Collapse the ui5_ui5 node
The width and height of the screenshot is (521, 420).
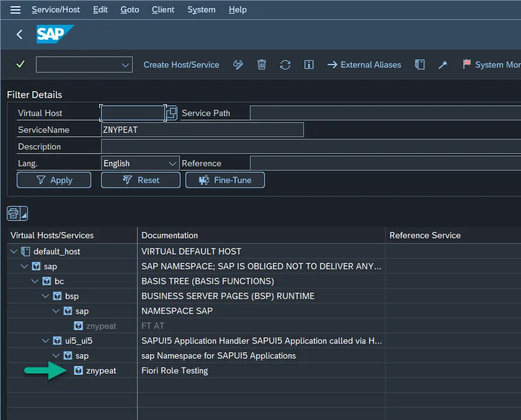45,341
